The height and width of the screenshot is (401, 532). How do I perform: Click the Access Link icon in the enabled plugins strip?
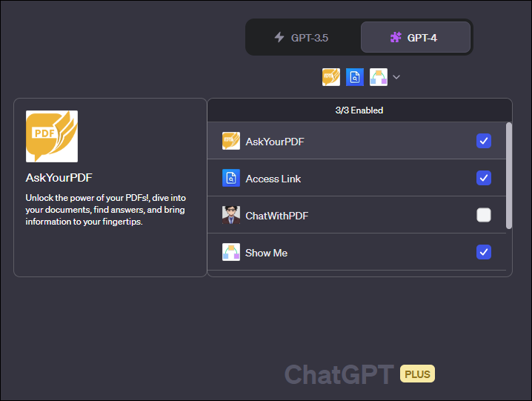(x=355, y=77)
